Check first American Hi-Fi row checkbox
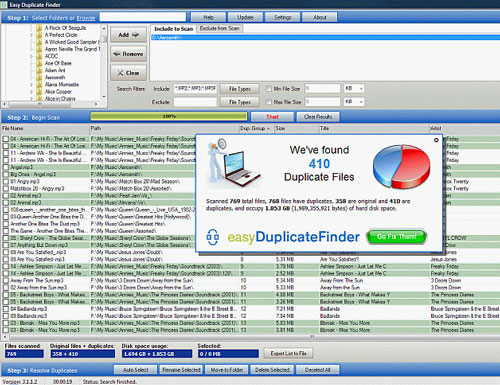 click(x=6, y=139)
